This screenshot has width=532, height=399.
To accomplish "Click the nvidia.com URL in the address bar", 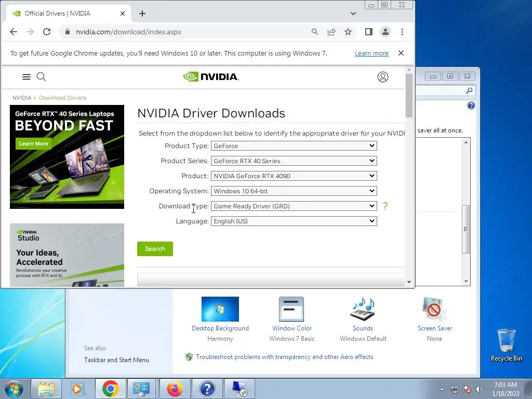I will (x=129, y=32).
